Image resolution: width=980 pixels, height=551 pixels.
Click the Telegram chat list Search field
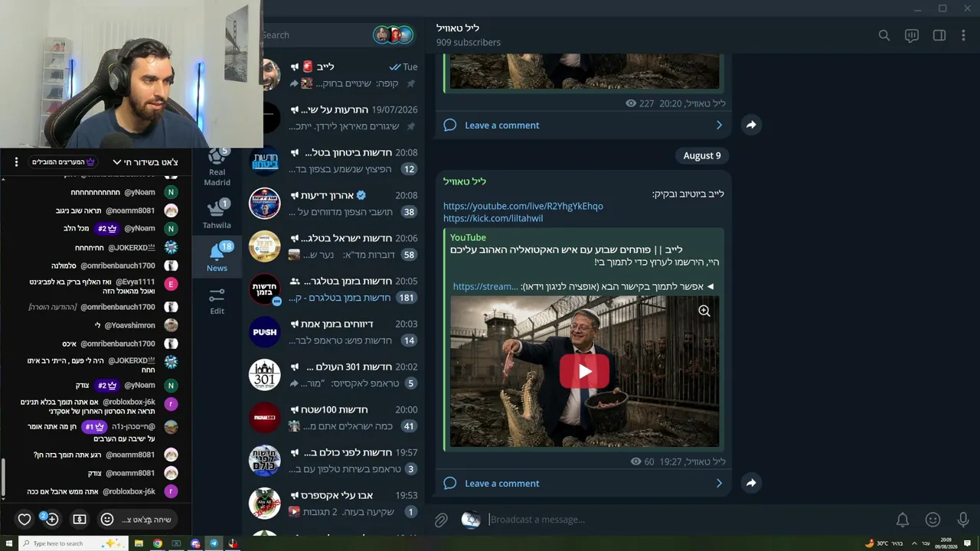coord(314,35)
